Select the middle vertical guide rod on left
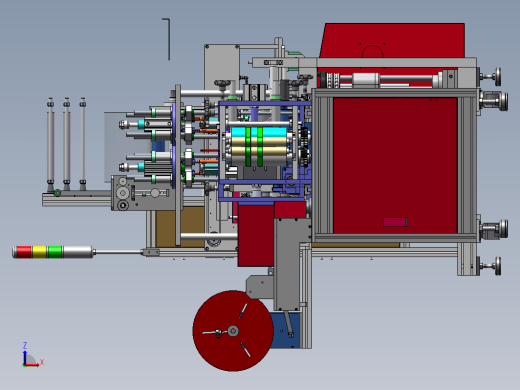Image resolution: width=520 pixels, height=390 pixels. pos(67,144)
